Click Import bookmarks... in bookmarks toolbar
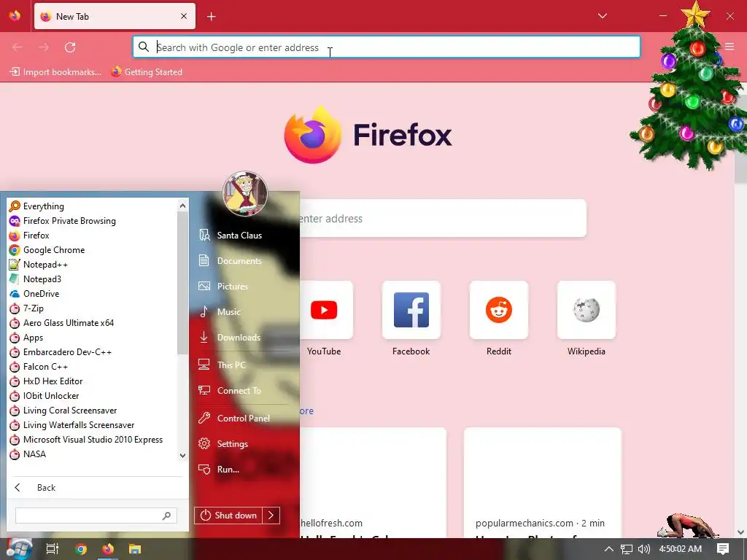The width and height of the screenshot is (747, 560). point(55,72)
